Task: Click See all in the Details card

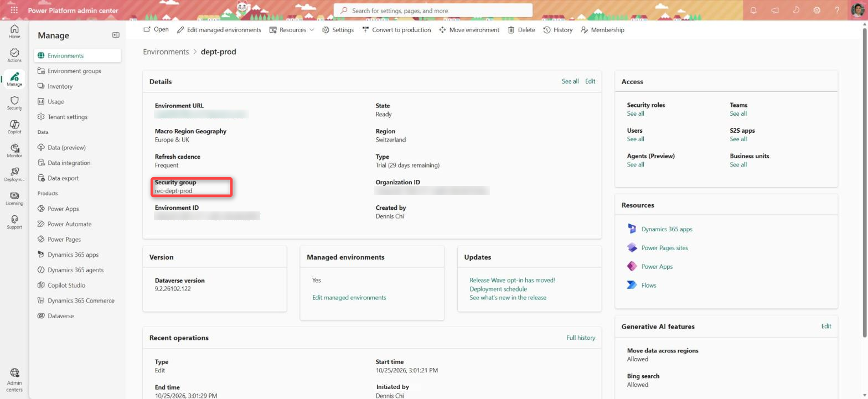Action: 570,81
